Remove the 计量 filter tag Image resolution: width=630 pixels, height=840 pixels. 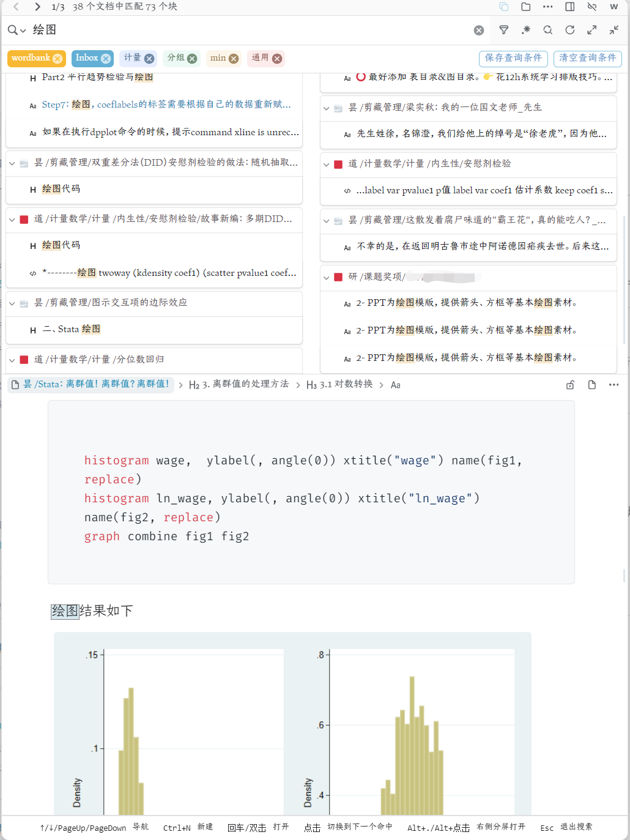[x=149, y=58]
